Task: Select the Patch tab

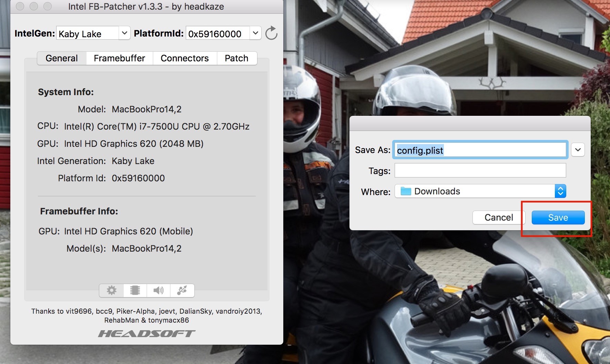Action: pyautogui.click(x=236, y=58)
